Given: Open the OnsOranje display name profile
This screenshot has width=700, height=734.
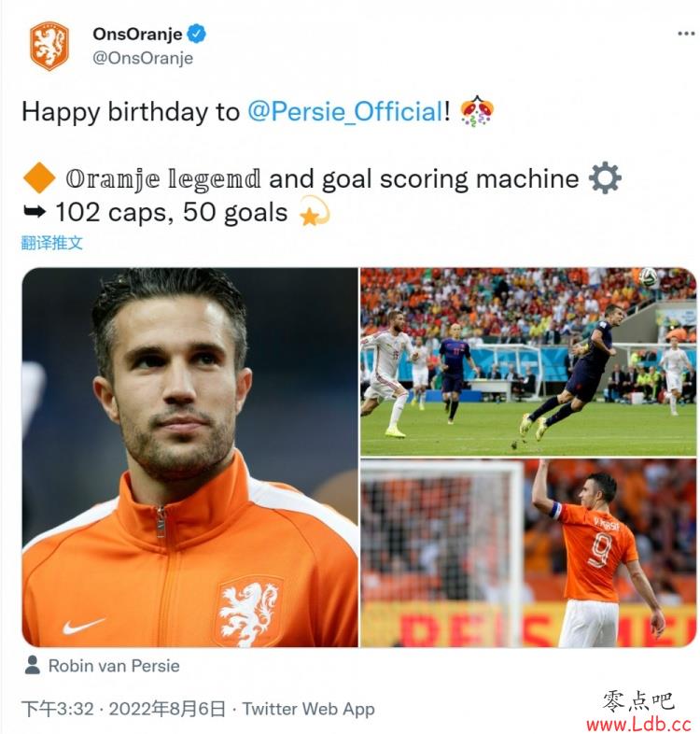Looking at the screenshot, I should (x=137, y=34).
